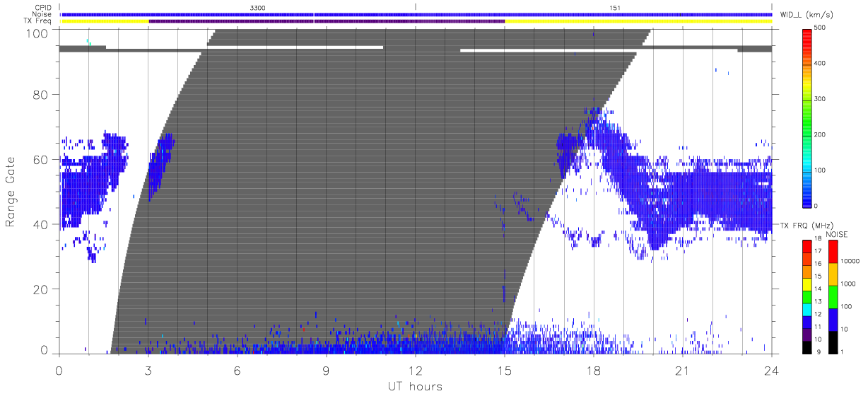Click the 80 tick on Range Gate axis
This screenshot has width=868, height=401.
[42, 95]
